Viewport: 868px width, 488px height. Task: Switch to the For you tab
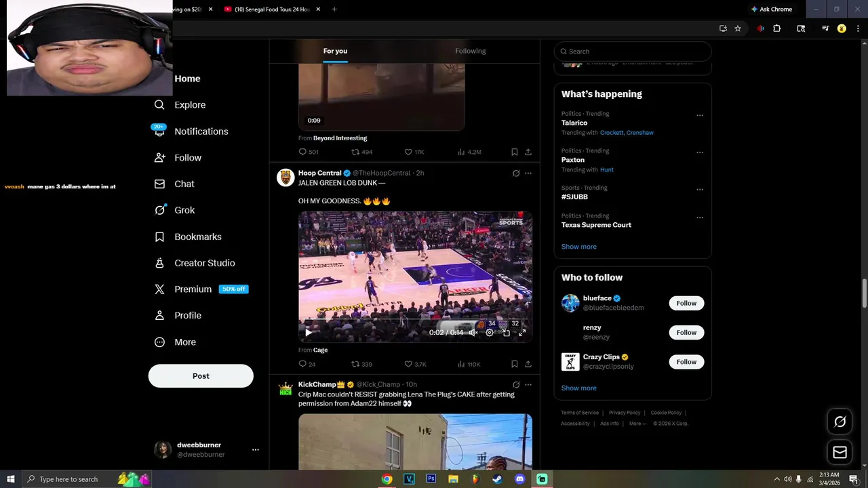coord(335,51)
